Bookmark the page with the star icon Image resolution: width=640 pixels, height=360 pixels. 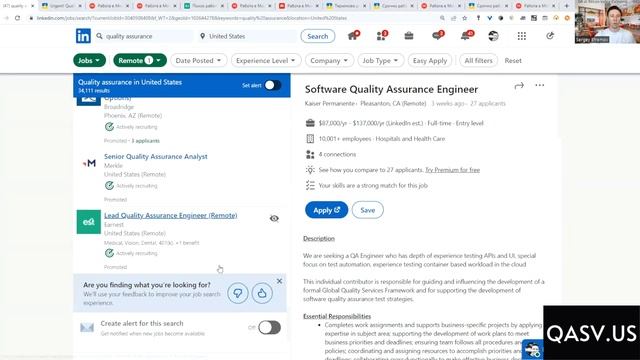click(464, 18)
